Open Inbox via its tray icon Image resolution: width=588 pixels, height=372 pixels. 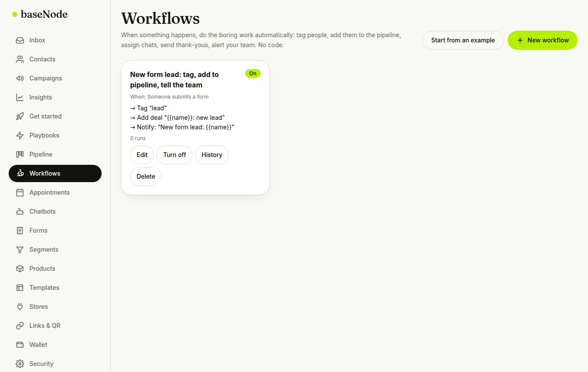[x=20, y=40]
